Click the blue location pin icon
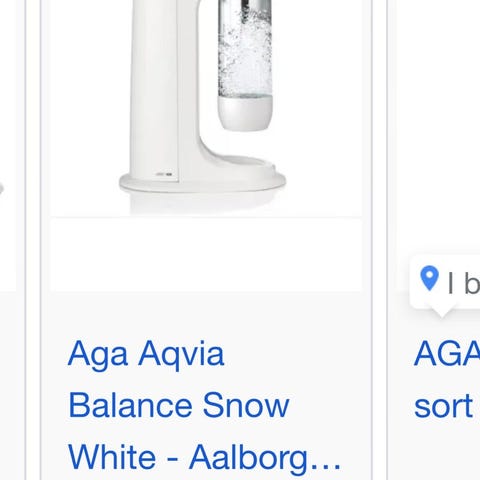The width and height of the screenshot is (480, 480). tap(429, 279)
